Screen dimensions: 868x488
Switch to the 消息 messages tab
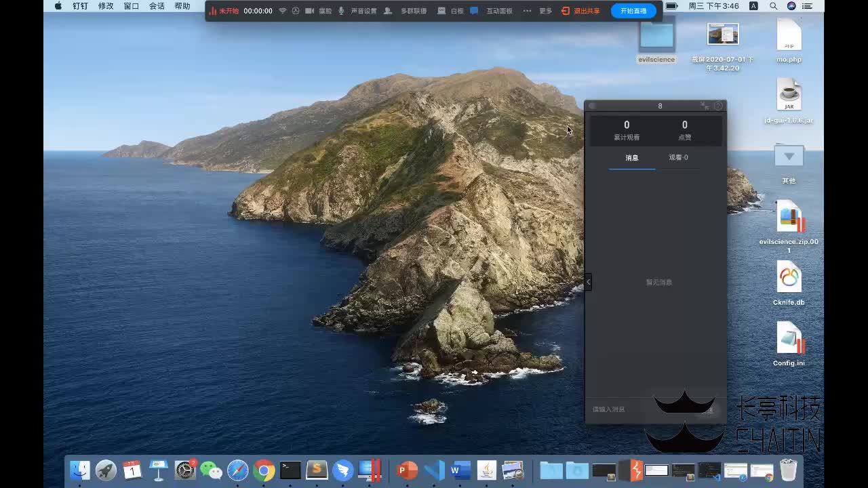click(x=632, y=157)
